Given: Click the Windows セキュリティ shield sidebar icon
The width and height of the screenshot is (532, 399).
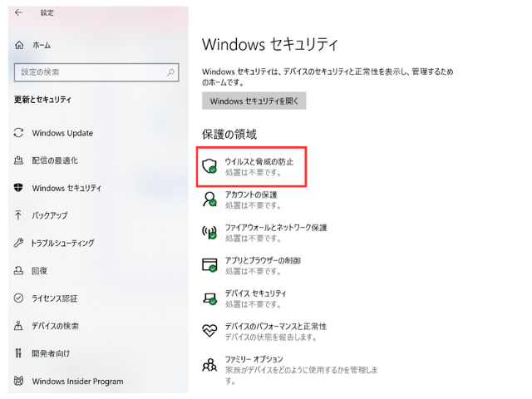Looking at the screenshot, I should coord(18,188).
